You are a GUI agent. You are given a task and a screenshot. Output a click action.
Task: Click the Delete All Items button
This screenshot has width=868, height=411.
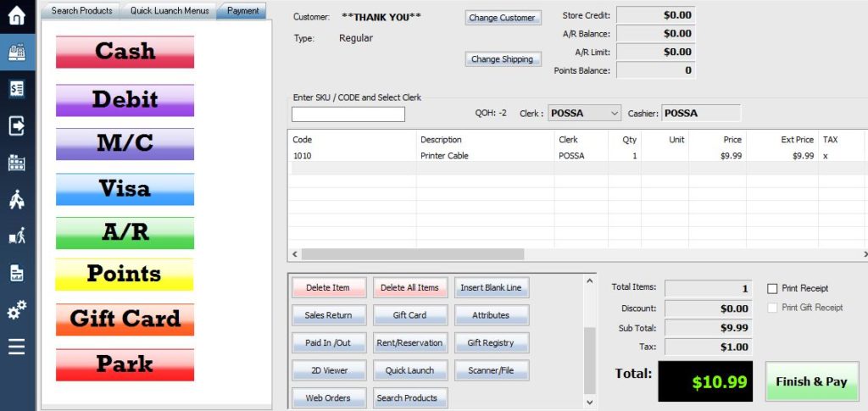click(x=409, y=287)
